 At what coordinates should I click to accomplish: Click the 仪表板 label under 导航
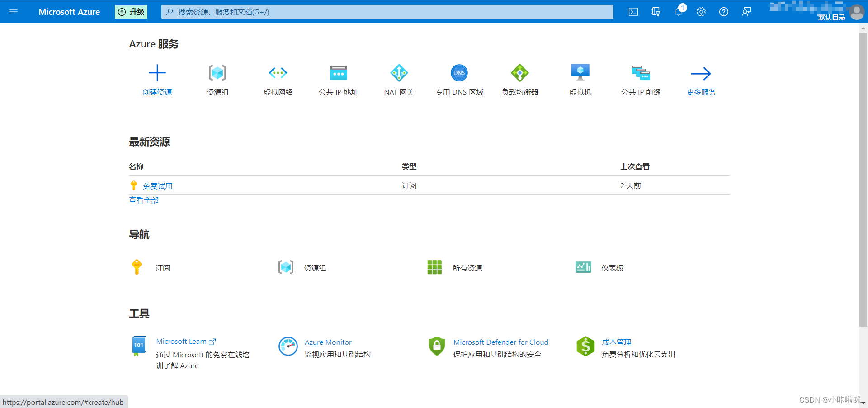pyautogui.click(x=612, y=268)
